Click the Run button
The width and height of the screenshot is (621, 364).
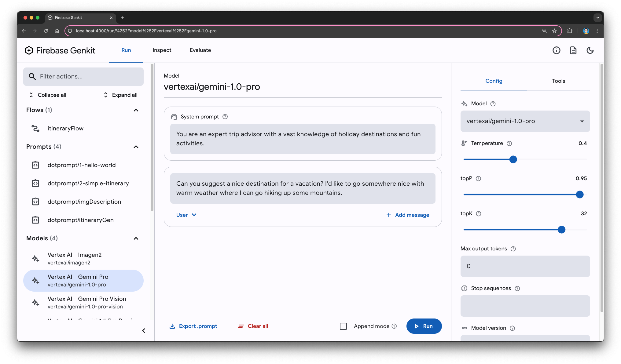pos(424,326)
